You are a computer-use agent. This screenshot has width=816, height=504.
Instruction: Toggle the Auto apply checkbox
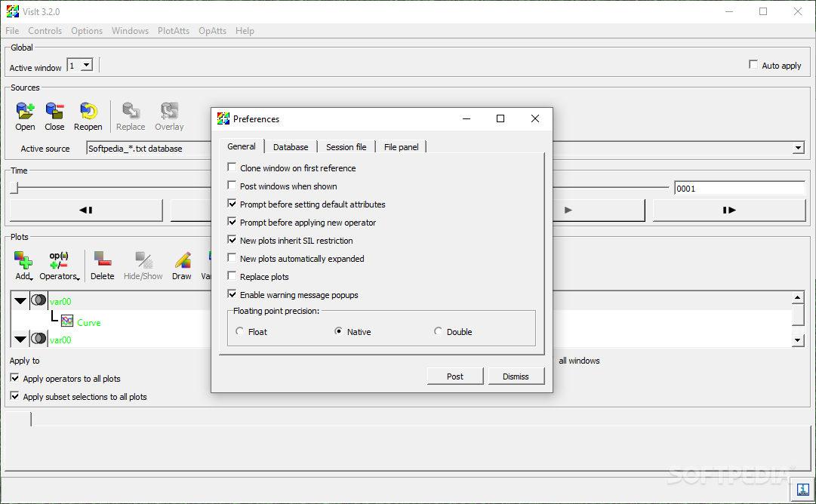[753, 64]
